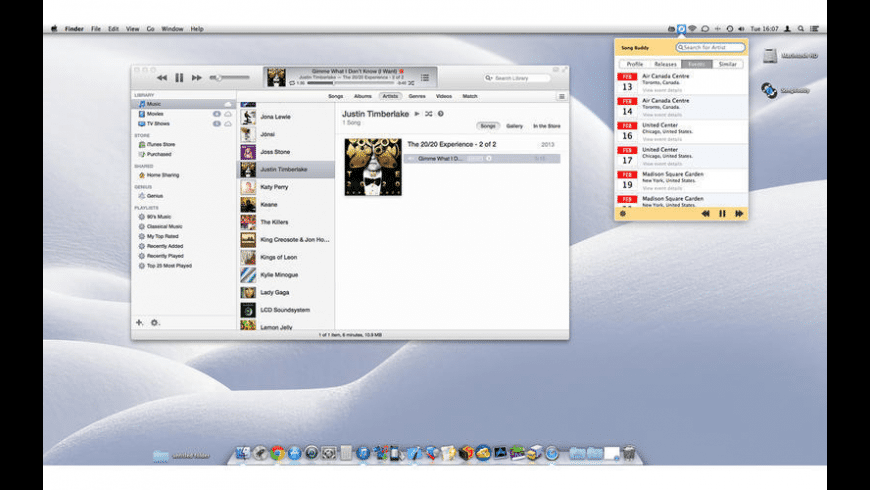Image resolution: width=870 pixels, height=490 pixels.
Task: Toggle repeat in the iTunes now-playing display
Action: pyautogui.click(x=292, y=83)
